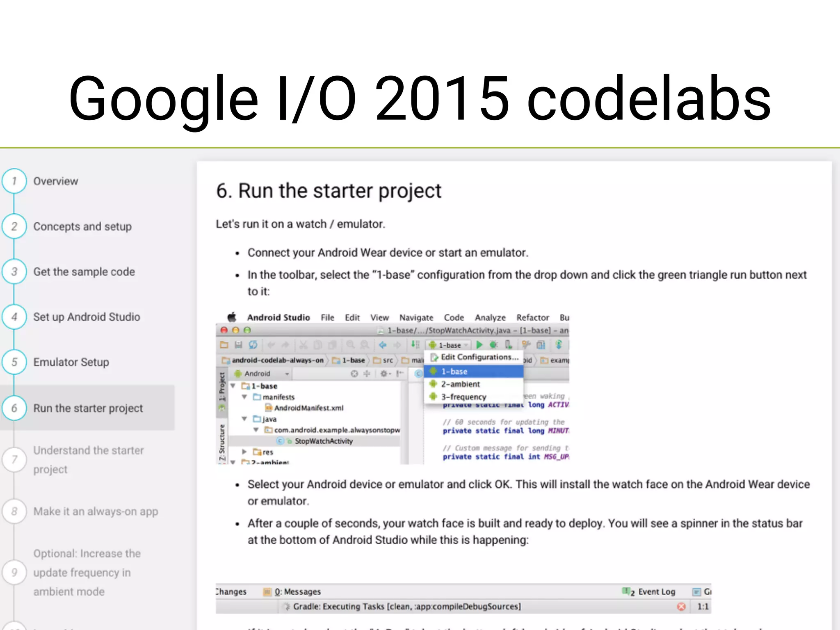Open project folder icon in toolbar
840x630 pixels.
(x=224, y=345)
